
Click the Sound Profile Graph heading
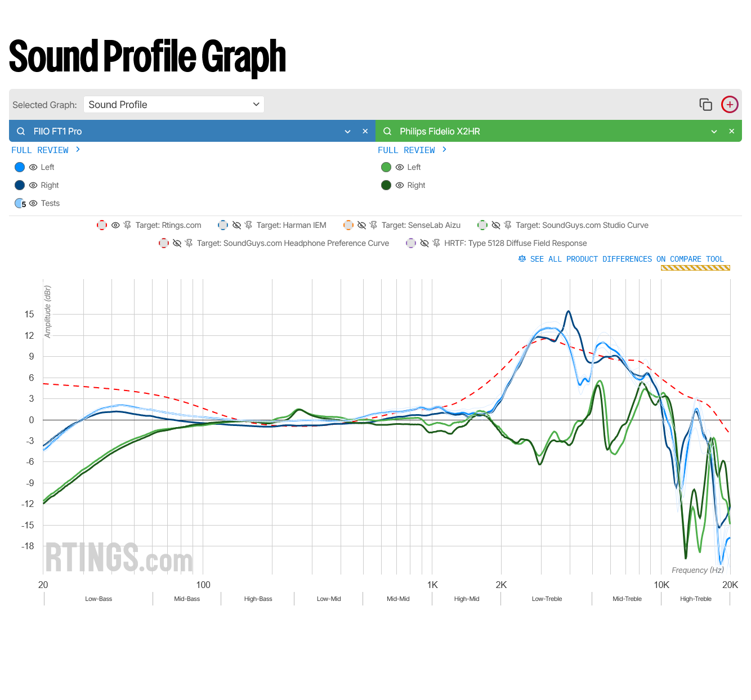pyautogui.click(x=147, y=57)
